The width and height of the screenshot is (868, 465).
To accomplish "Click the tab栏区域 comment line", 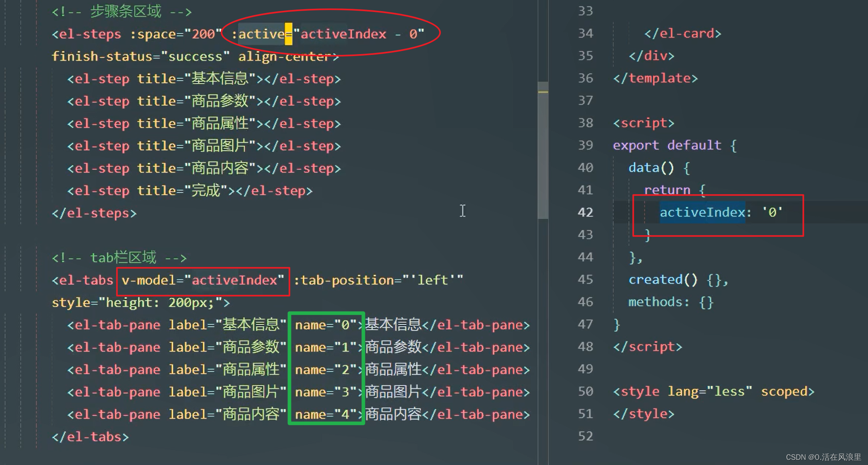I will (119, 258).
